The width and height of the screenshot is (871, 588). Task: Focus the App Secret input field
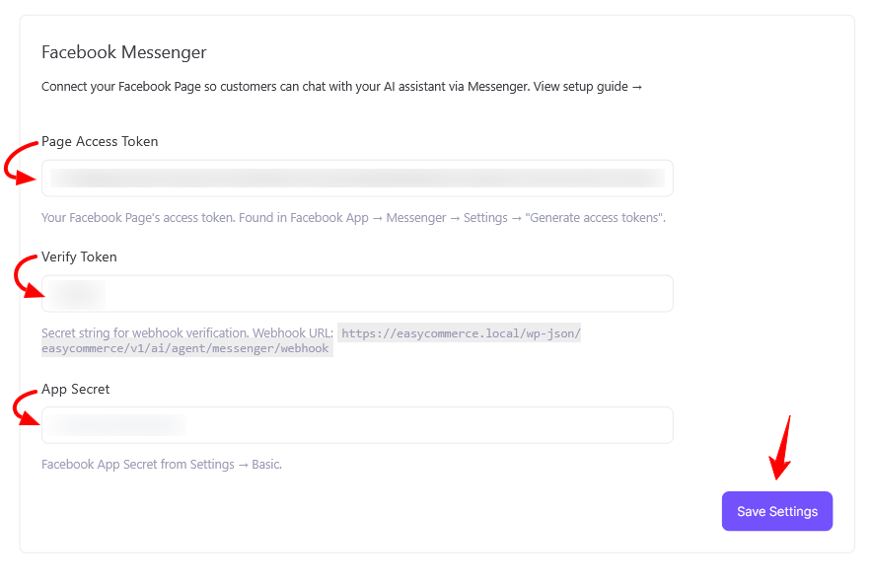pyautogui.click(x=357, y=425)
